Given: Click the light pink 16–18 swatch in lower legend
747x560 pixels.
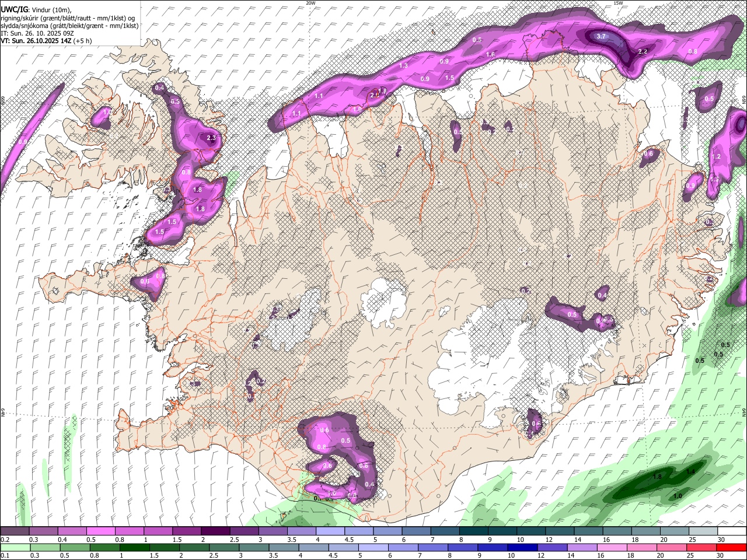Looking at the screenshot, I should coord(612,547).
